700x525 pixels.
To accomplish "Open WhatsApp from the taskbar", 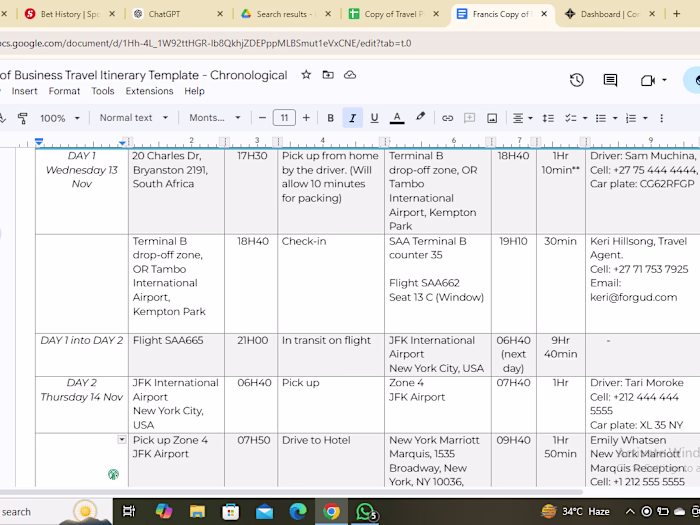I will coord(366,512).
